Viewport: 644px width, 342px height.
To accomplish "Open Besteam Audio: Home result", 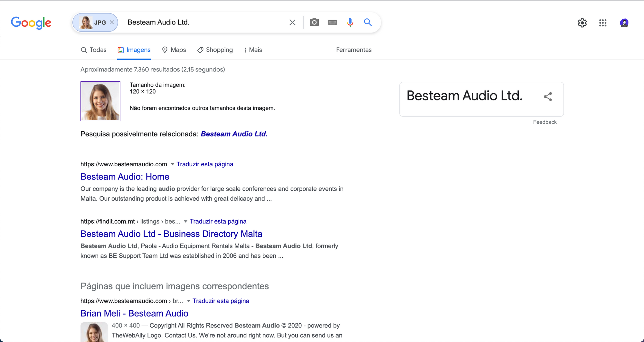I will tap(125, 177).
